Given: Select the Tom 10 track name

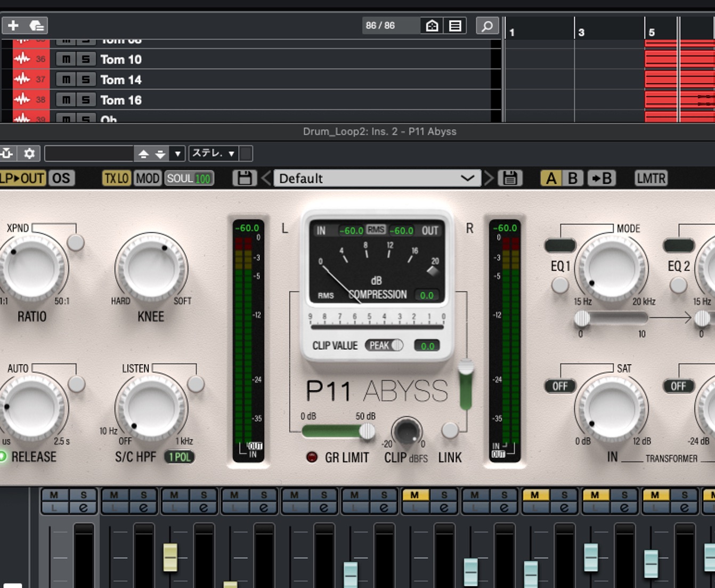Looking at the screenshot, I should tap(121, 59).
